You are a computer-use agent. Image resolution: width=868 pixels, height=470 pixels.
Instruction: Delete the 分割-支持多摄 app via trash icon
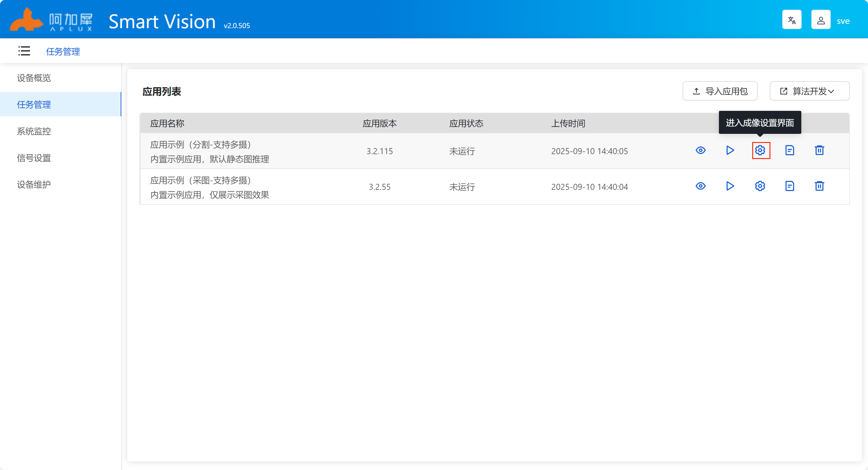[x=819, y=150]
